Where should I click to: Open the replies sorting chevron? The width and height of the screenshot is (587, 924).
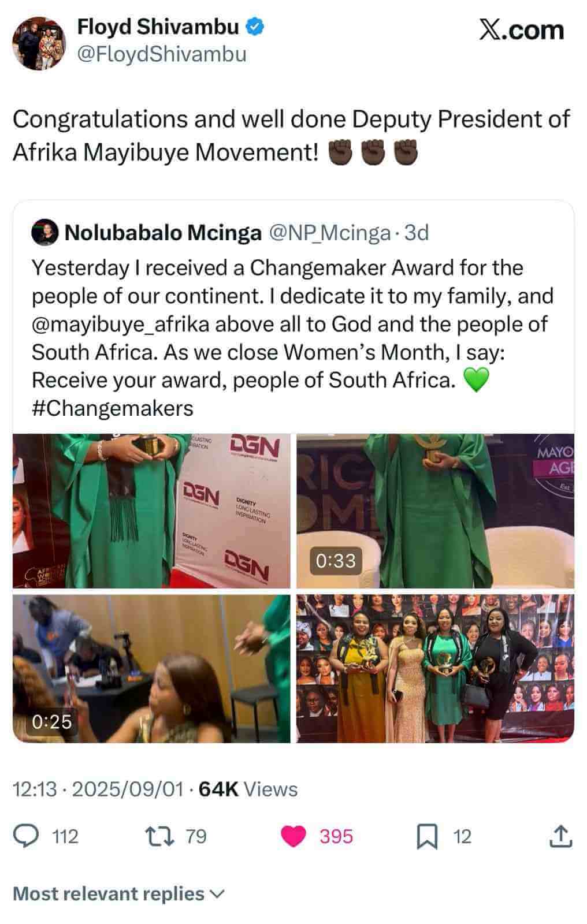[x=217, y=894]
